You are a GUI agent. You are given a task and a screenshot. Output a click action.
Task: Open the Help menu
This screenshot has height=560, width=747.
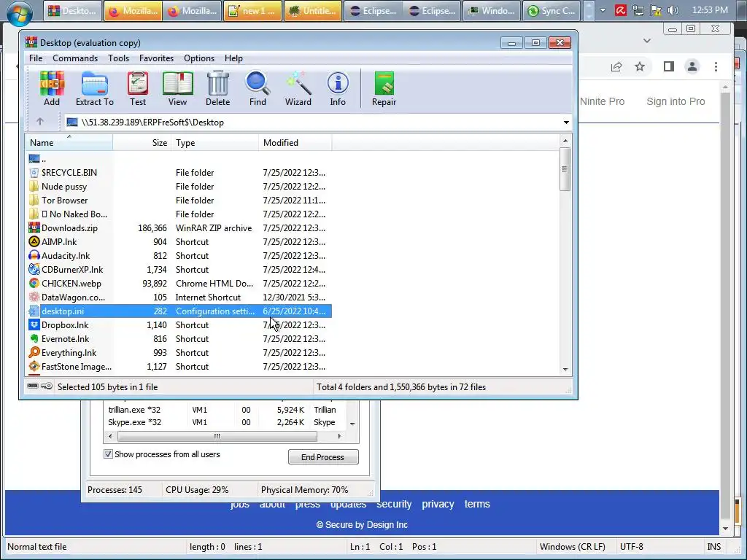[233, 58]
